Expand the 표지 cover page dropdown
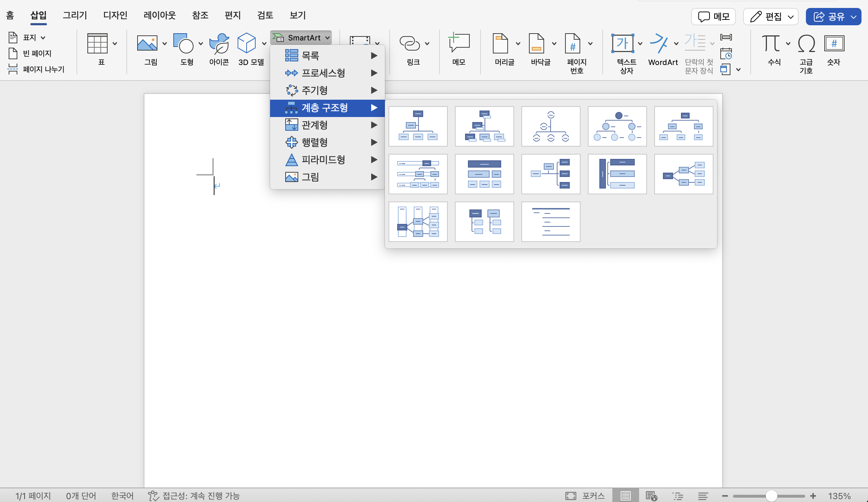The width and height of the screenshot is (868, 502). point(43,38)
